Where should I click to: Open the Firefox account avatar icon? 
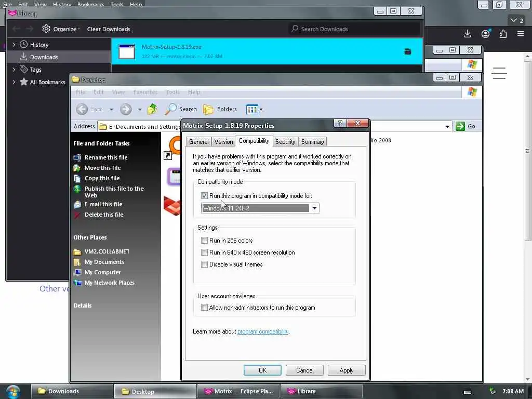pos(486,34)
